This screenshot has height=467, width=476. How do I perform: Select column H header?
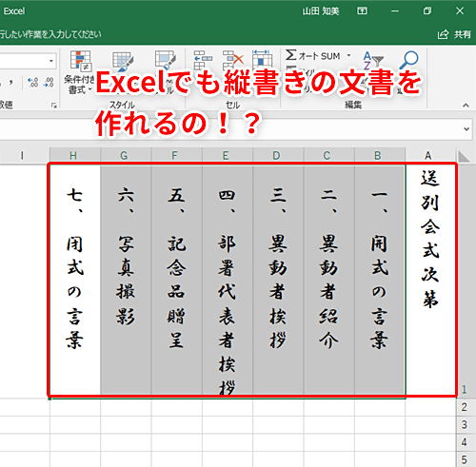point(75,155)
